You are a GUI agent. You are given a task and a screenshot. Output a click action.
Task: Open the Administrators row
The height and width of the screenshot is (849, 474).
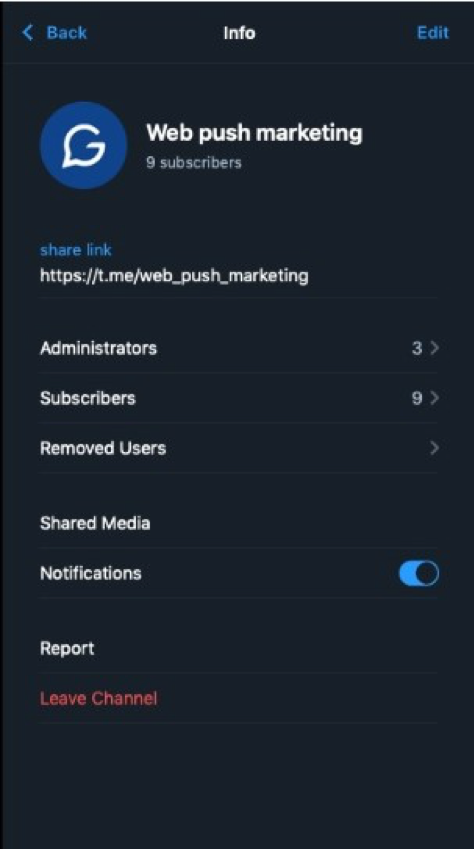[x=238, y=348]
